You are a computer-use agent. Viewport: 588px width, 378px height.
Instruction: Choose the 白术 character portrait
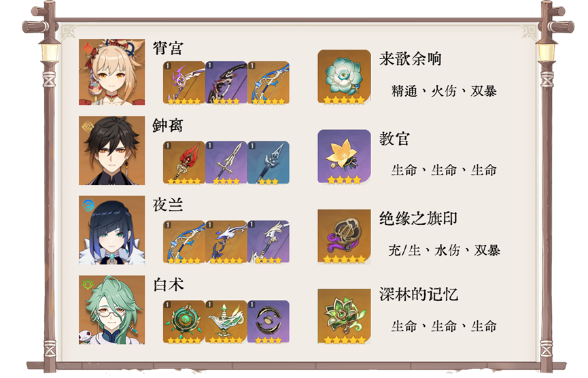[111, 310]
